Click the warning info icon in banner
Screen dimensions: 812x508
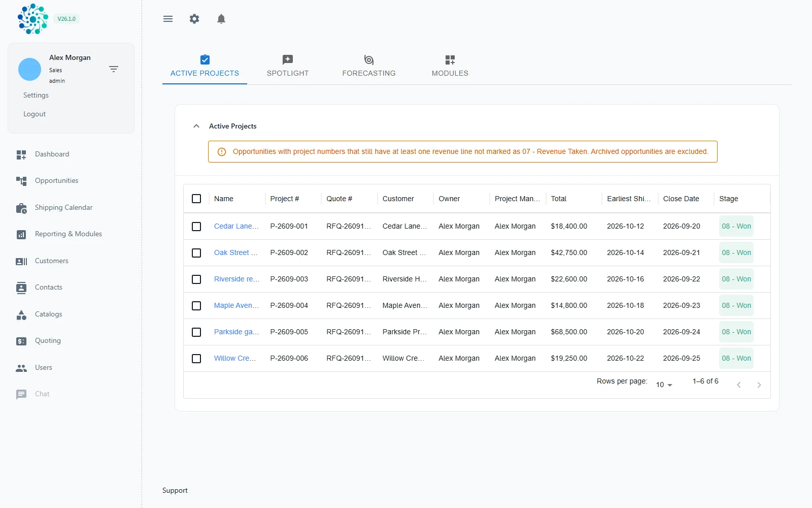point(222,152)
